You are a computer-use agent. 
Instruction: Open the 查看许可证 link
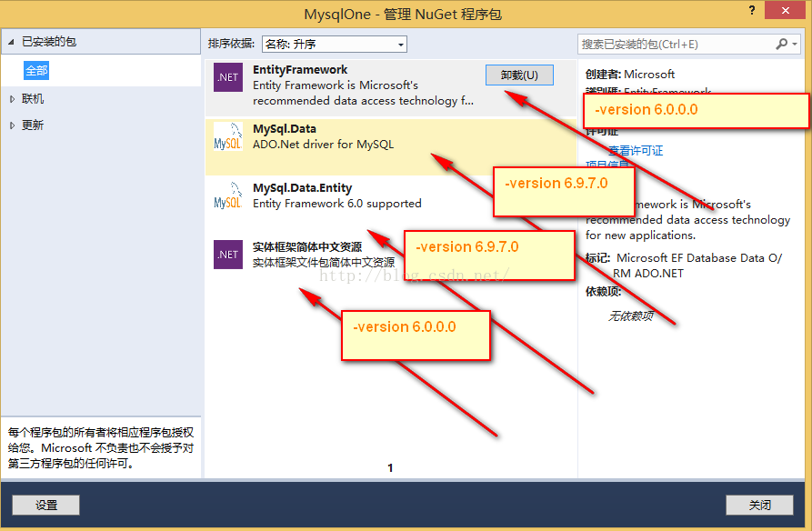(636, 151)
